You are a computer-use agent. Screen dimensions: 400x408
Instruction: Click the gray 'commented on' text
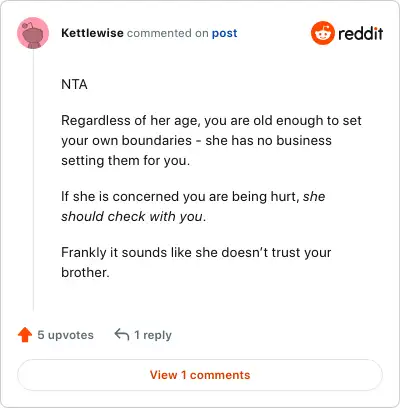point(168,33)
